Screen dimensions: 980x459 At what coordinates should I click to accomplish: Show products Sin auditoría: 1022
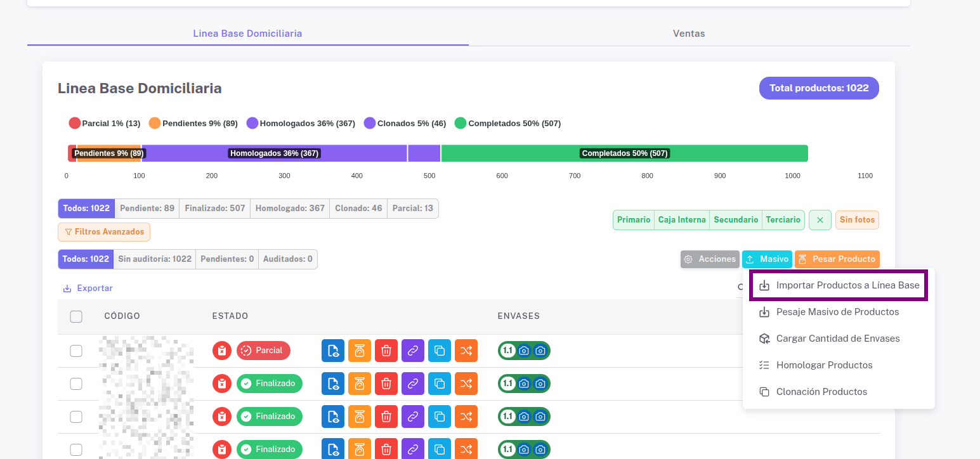pyautogui.click(x=155, y=259)
